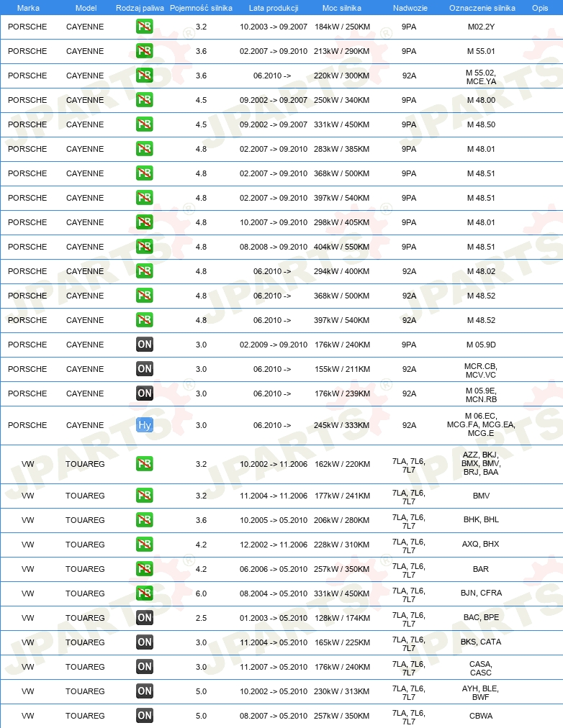Click the Hy hybrid icon in the Cayenne 245kW row

click(145, 425)
